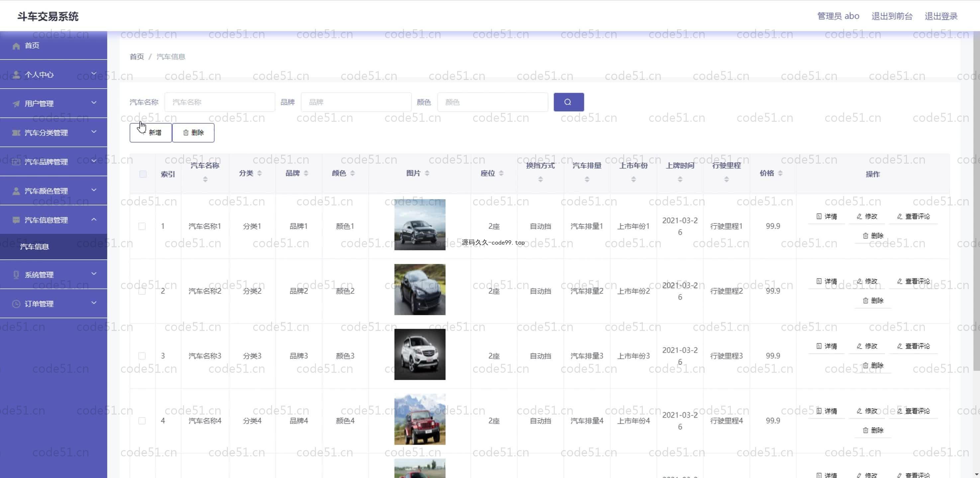Click the clock icon beside 订单管理

click(16, 304)
